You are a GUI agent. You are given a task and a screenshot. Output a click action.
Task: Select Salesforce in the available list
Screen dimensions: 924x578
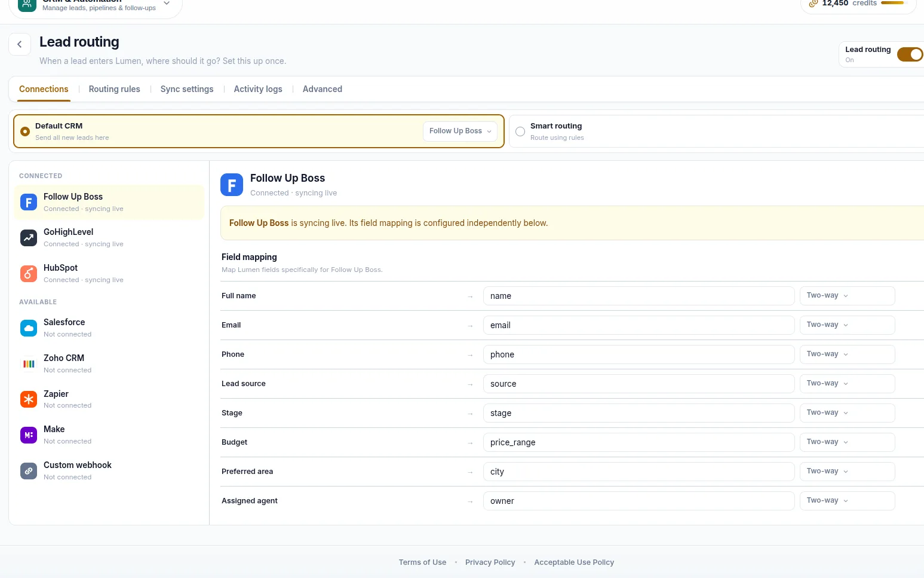[x=109, y=328]
